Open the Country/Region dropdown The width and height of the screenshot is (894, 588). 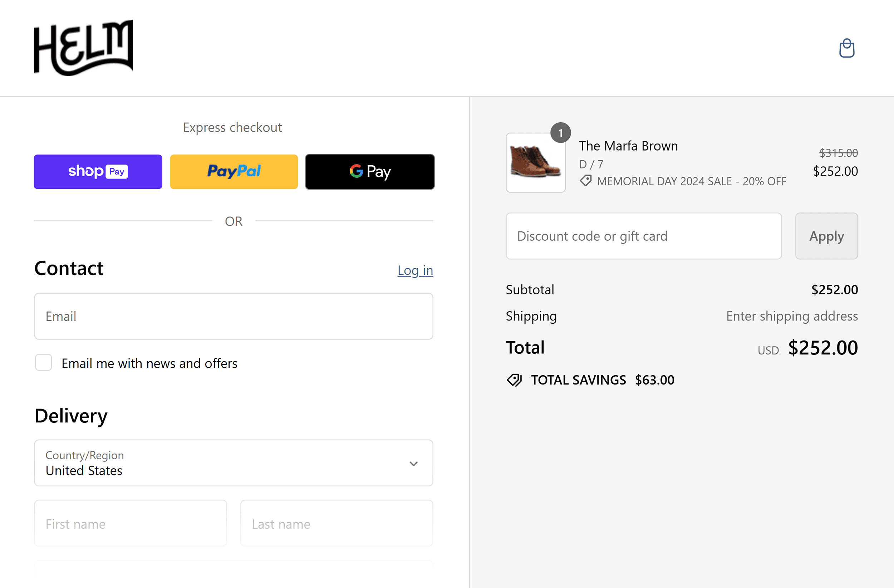click(233, 463)
